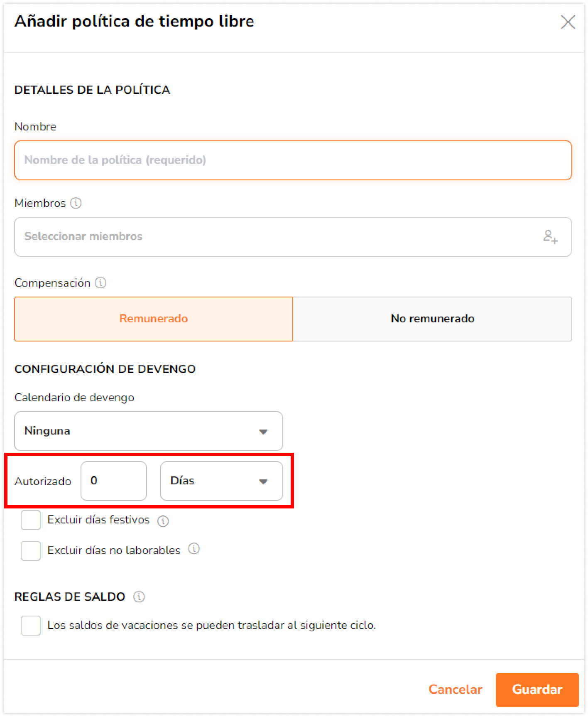Select the Remunerado compensation option
588x717 pixels.
pos(154,319)
